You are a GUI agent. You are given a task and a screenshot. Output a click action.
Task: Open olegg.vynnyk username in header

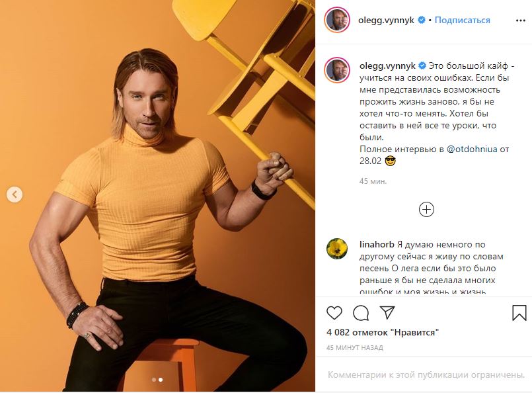(387, 21)
